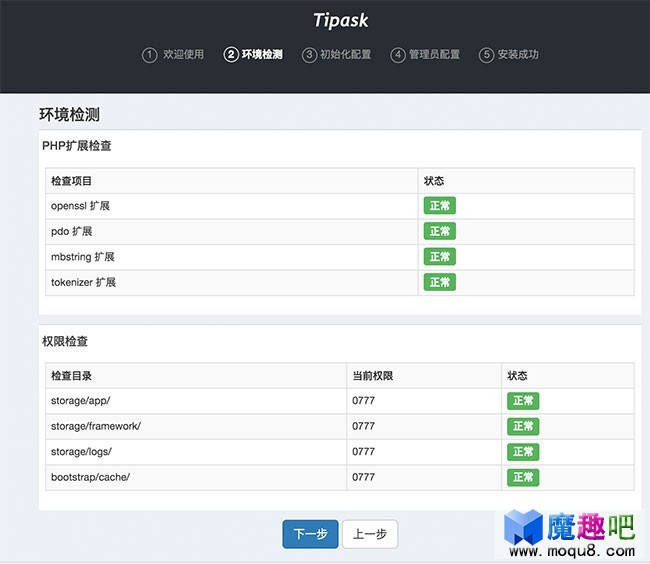Select the 'storage/app/' directory text
The image size is (650, 564).
[x=80, y=401]
